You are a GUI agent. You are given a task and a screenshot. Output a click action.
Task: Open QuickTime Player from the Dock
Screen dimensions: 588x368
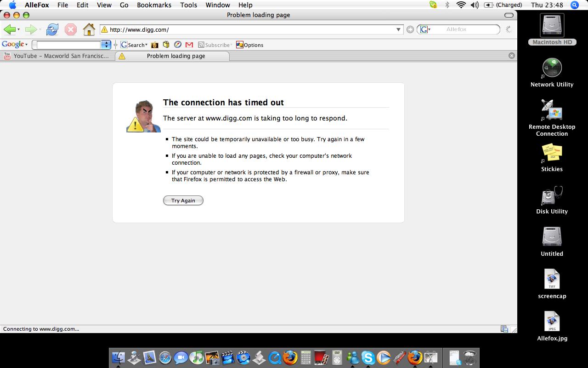coord(275,357)
